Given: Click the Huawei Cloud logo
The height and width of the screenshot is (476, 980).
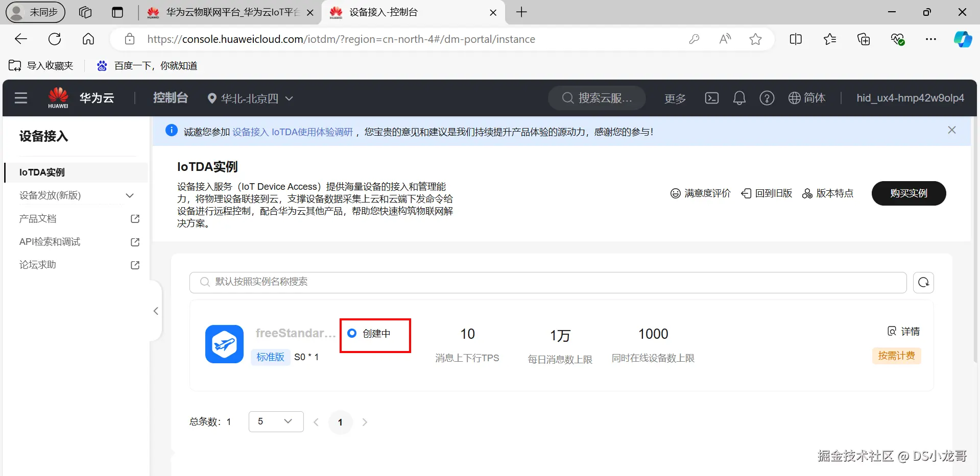Looking at the screenshot, I should click(58, 97).
